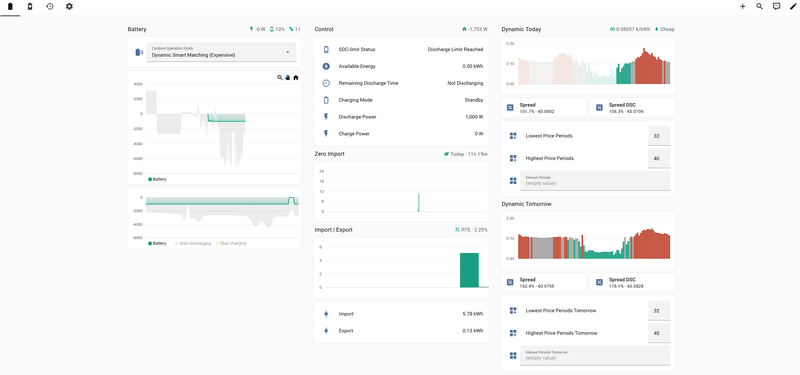The width and height of the screenshot is (800, 375).
Task: Click Highest Price Periods grid icon
Action: (x=513, y=158)
